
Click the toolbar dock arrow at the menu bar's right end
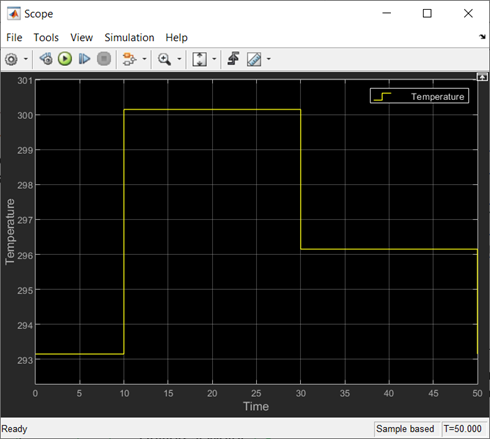(482, 37)
